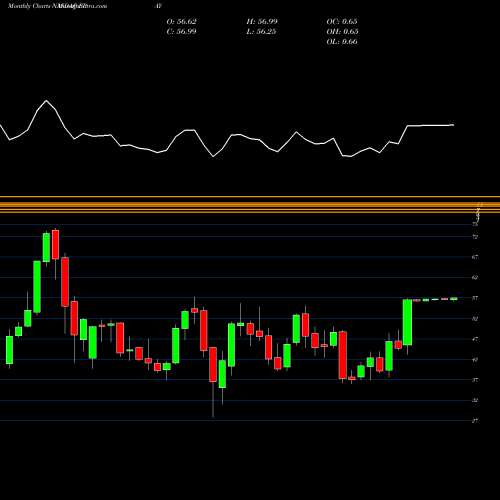Click the 32 price axis label
The image size is (500, 500).
pyautogui.click(x=475, y=401)
